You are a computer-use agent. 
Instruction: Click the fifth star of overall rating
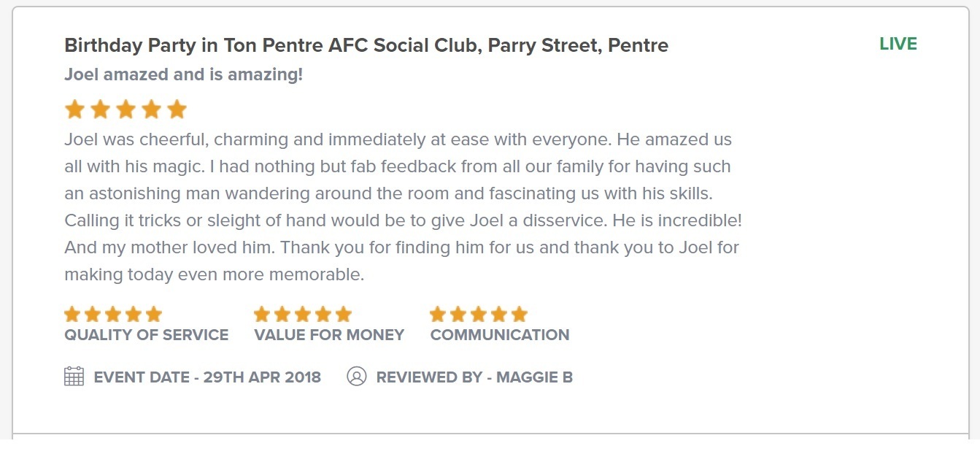(x=177, y=110)
